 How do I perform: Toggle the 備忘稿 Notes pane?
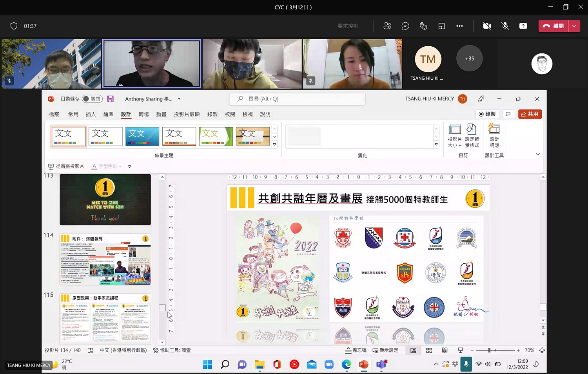pyautogui.click(x=356, y=350)
